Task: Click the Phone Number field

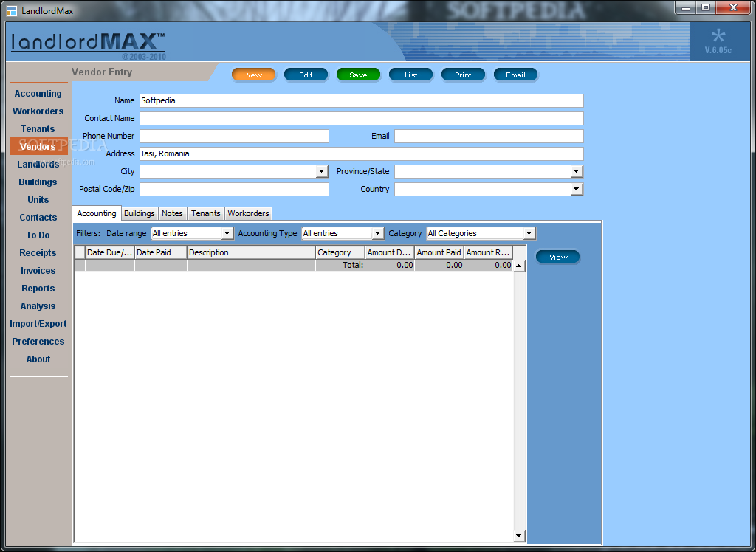Action: [234, 136]
